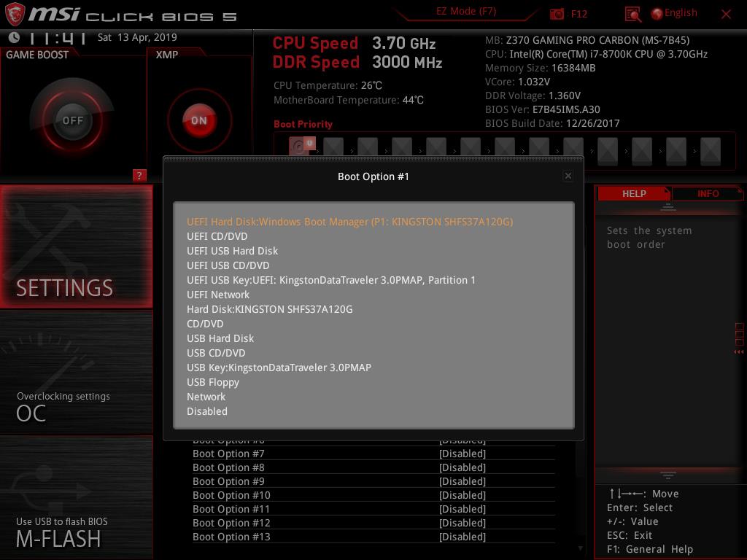Select Hard Disk:KINGSTON SHFS37A120G entry
The image size is (747, 560).
[270, 309]
